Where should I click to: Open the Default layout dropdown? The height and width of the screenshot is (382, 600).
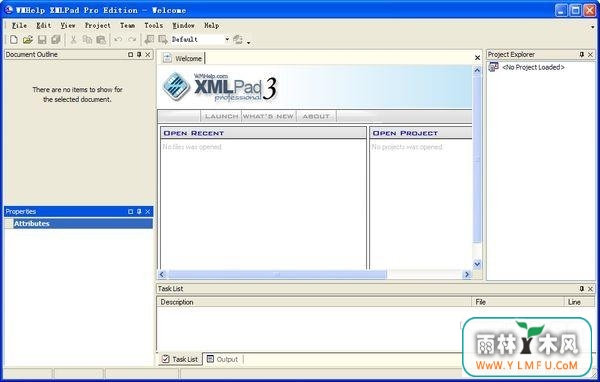click(x=227, y=39)
